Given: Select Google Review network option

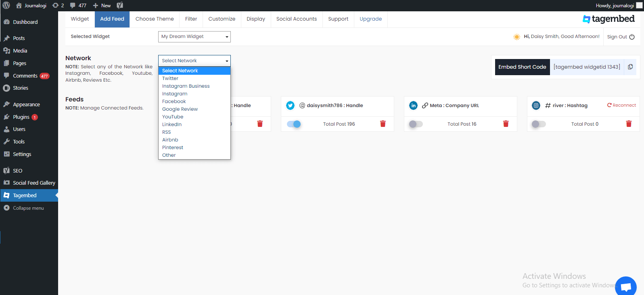Looking at the screenshot, I should tap(194, 109).
